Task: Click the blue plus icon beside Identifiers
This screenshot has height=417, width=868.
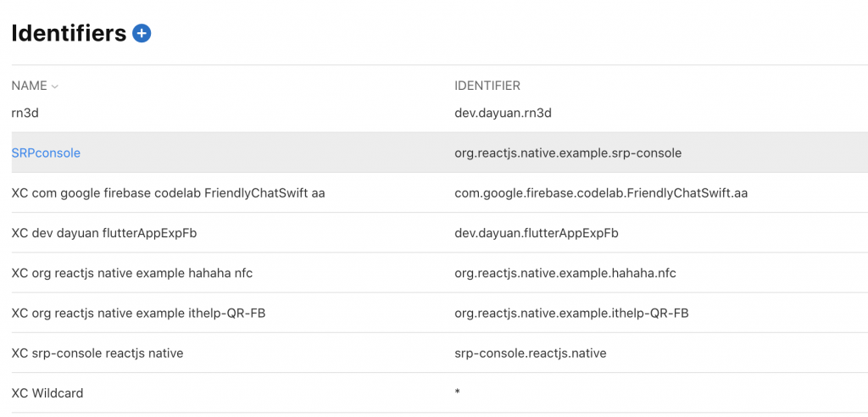Action: point(142,34)
